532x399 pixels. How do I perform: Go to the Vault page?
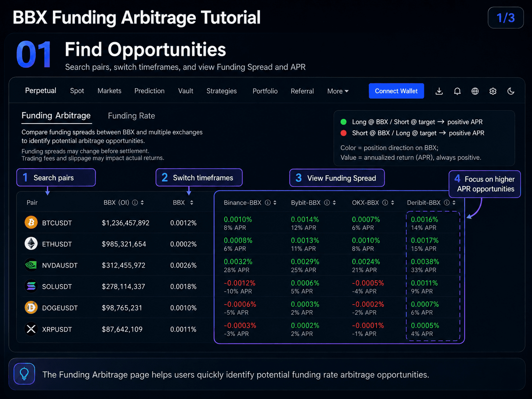coord(186,91)
